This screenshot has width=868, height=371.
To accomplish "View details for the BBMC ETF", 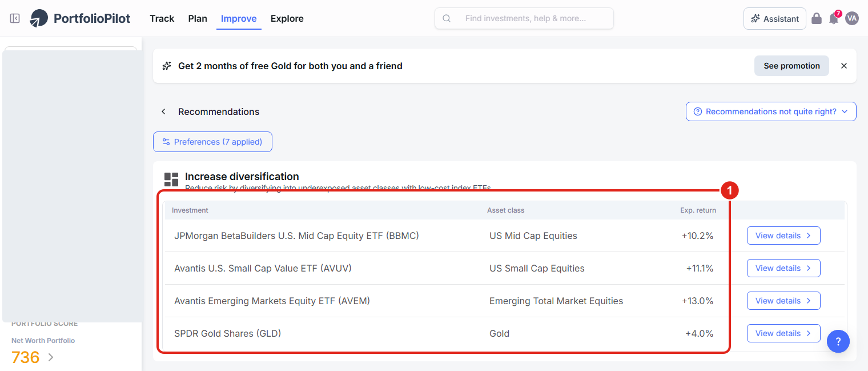I will click(x=783, y=236).
